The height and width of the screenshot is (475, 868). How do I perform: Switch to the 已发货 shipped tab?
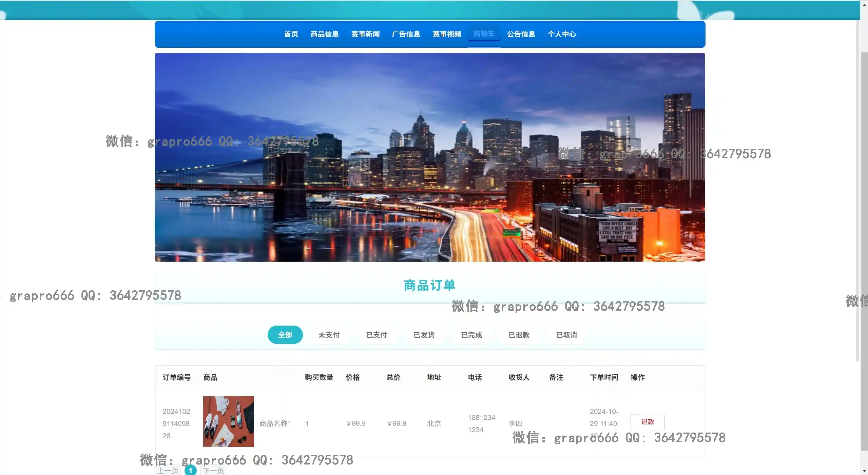click(x=424, y=335)
